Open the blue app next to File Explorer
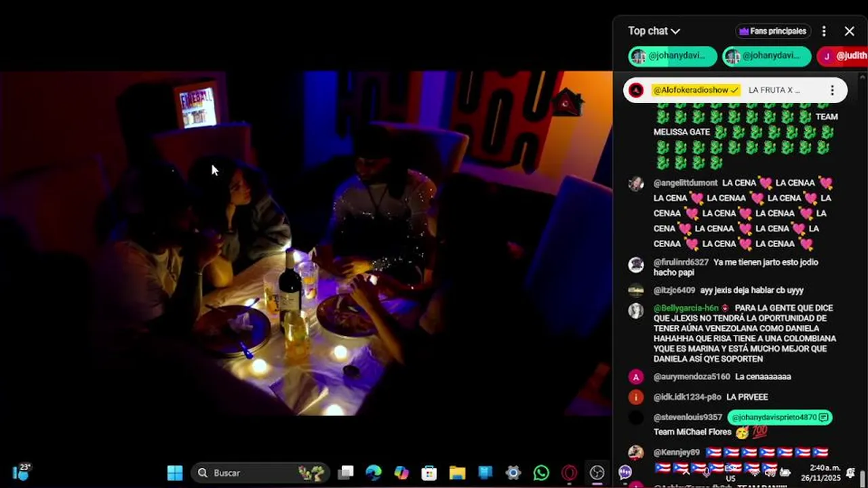Screen dimensions: 868x488 point(485,472)
